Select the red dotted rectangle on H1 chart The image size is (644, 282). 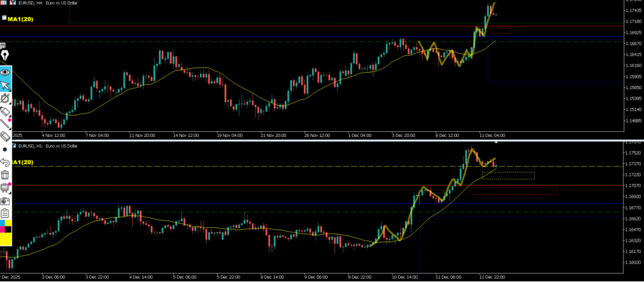514,190
